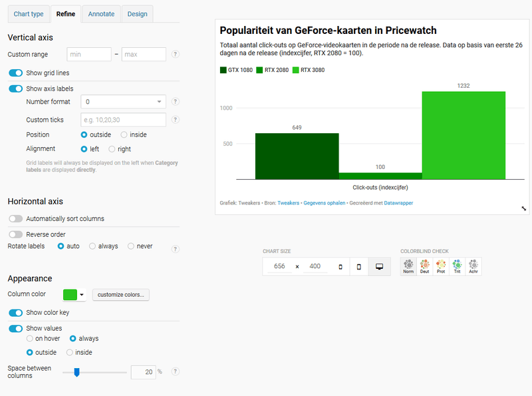Viewport: 532px width, 396px height.
Task: Select Rotate labels auto option
Action: tap(61, 246)
